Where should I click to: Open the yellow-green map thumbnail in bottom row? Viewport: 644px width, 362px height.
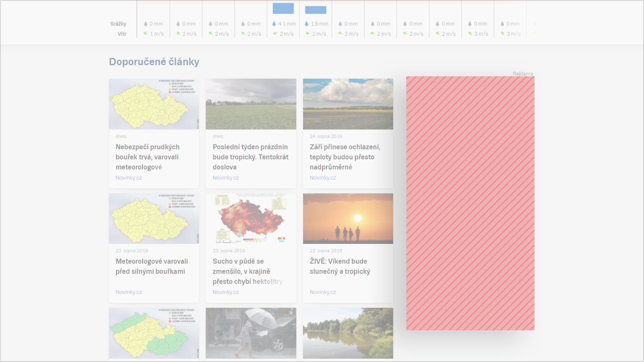[x=154, y=333]
